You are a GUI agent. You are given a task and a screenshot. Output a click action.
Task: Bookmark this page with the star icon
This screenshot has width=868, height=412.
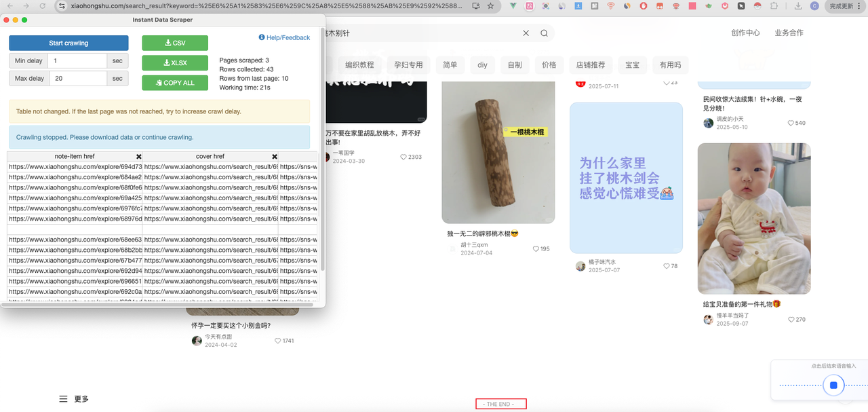point(490,5)
